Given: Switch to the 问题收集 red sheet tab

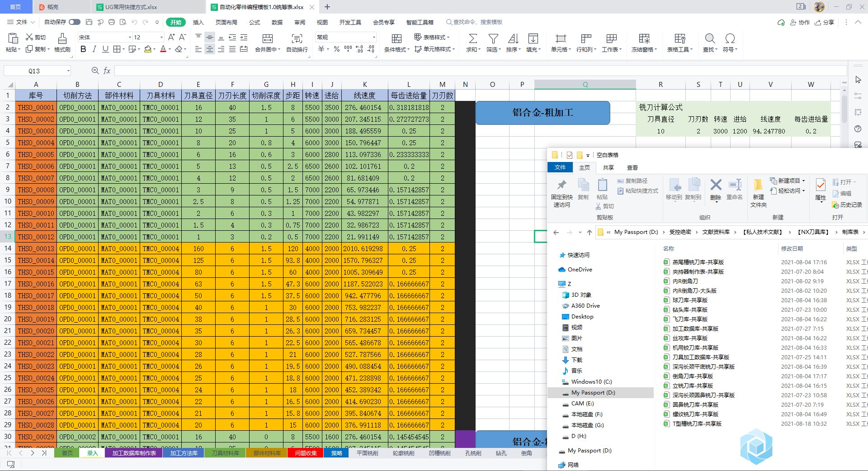Looking at the screenshot, I should pyautogui.click(x=306, y=453).
